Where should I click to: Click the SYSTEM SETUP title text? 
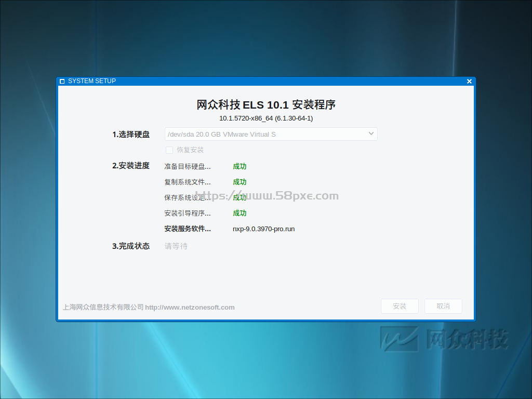(x=92, y=81)
